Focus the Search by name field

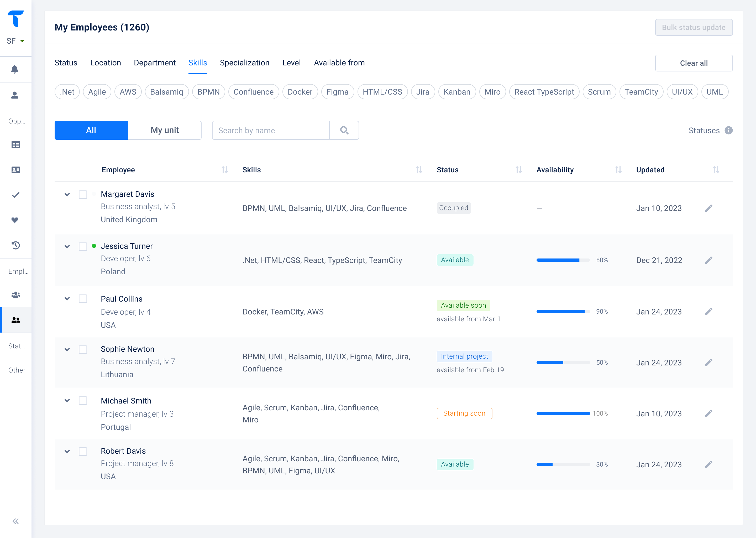click(x=271, y=130)
